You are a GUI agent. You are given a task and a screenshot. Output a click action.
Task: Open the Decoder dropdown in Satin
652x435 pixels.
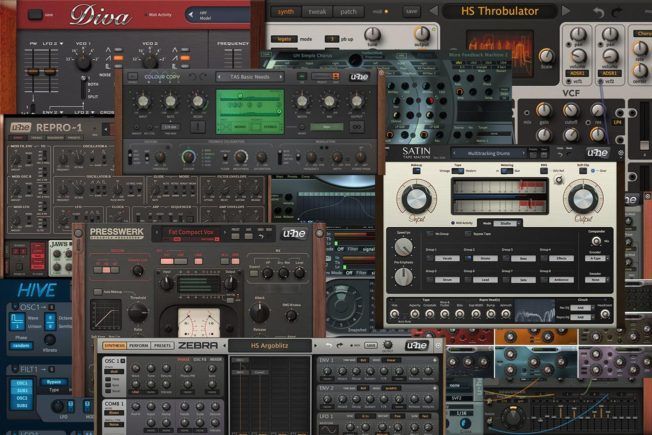[597, 280]
